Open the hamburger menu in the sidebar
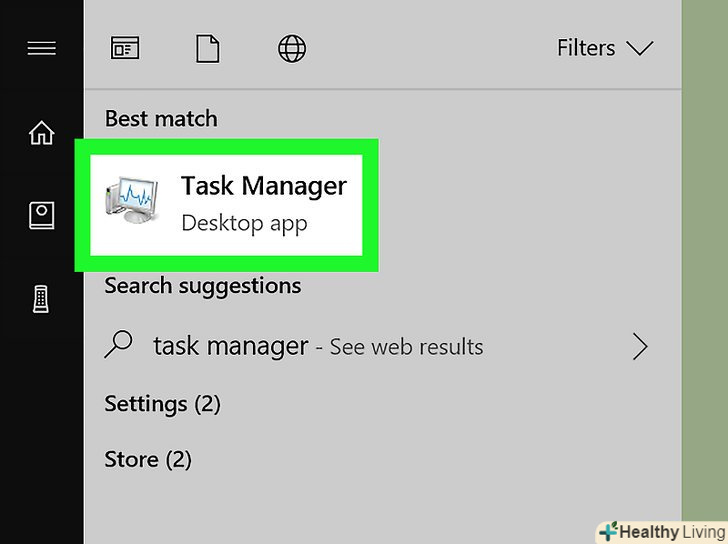This screenshot has height=544, width=728. 41,48
